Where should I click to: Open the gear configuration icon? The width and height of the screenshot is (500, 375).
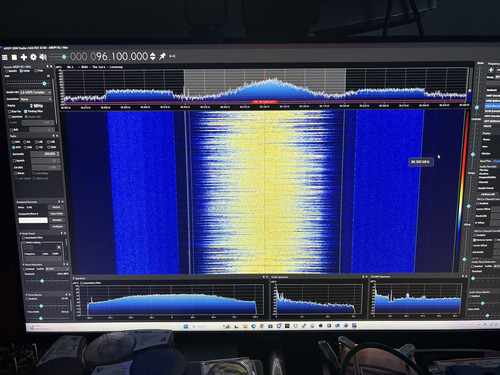[x=33, y=57]
